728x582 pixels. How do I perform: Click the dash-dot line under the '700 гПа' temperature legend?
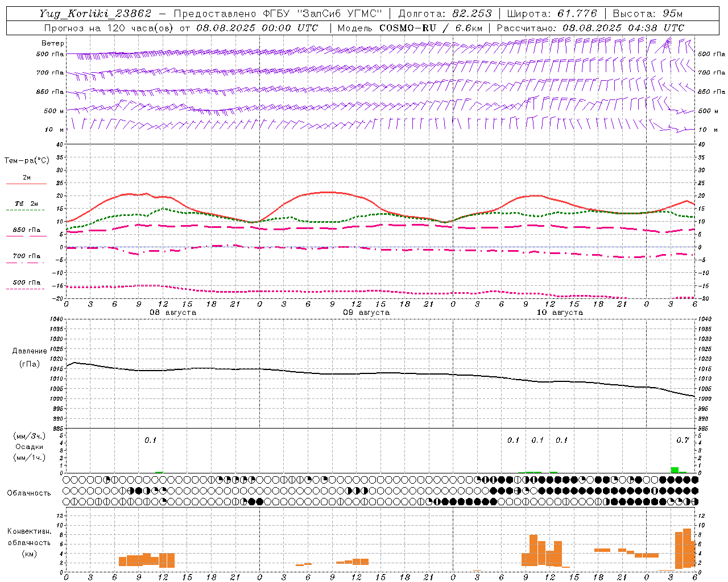pos(26,263)
